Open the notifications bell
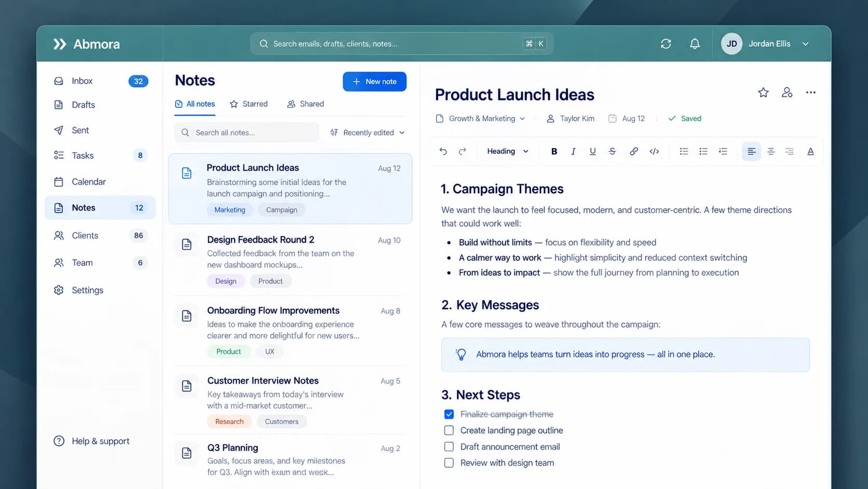Image resolution: width=868 pixels, height=489 pixels. pyautogui.click(x=695, y=44)
